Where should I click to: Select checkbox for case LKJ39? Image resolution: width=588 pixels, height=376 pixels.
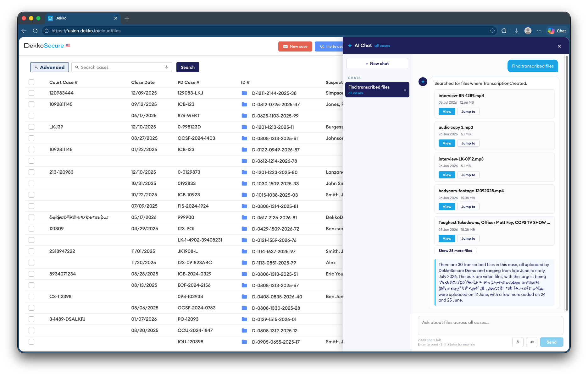(31, 127)
